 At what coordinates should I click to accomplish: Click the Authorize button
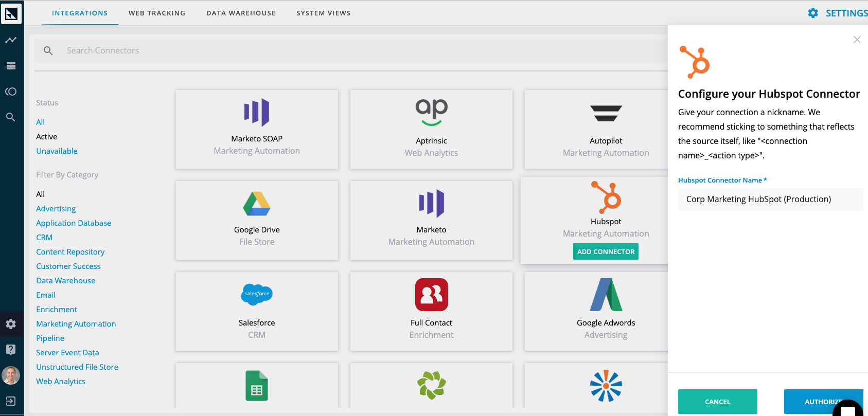coord(823,402)
